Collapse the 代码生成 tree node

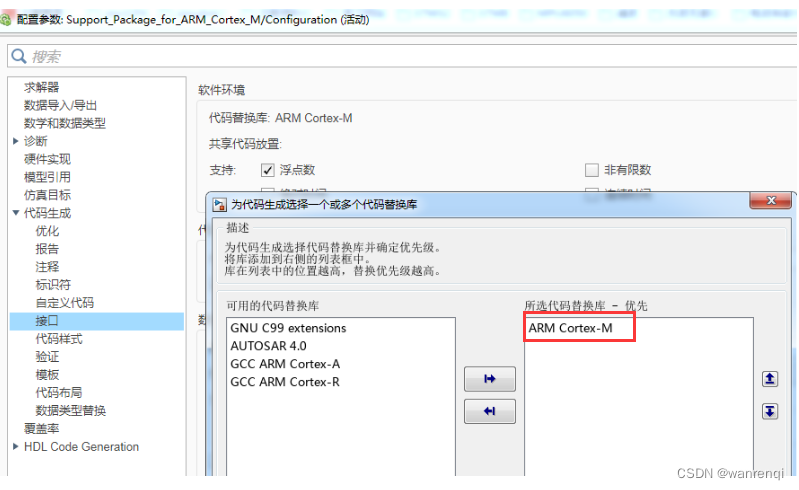click(x=15, y=213)
